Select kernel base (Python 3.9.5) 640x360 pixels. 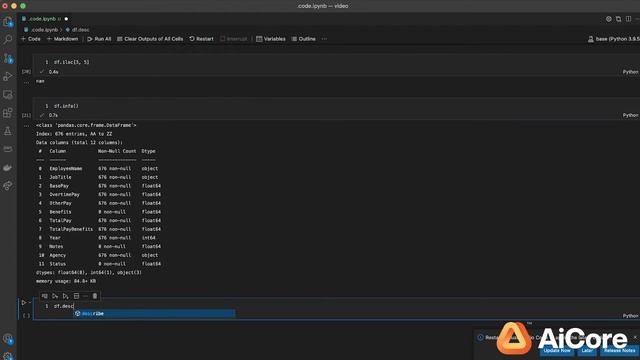(x=613, y=39)
